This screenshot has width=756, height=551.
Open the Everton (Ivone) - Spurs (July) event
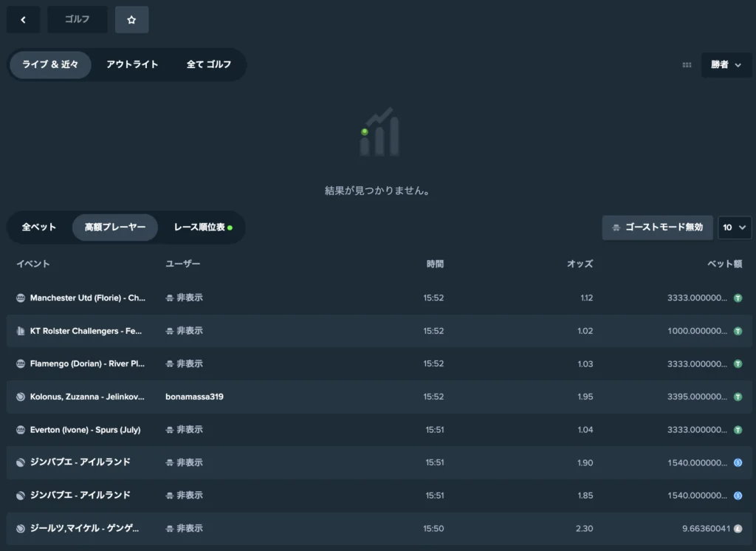(85, 430)
